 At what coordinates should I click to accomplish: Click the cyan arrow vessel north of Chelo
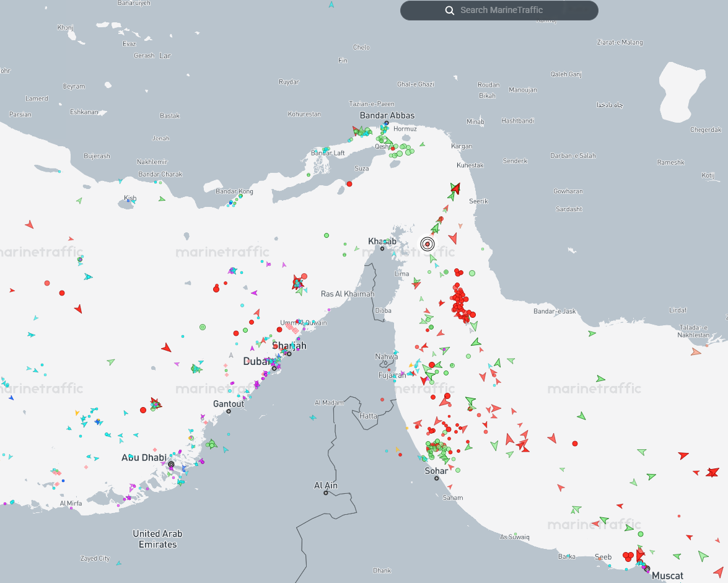click(331, 4)
